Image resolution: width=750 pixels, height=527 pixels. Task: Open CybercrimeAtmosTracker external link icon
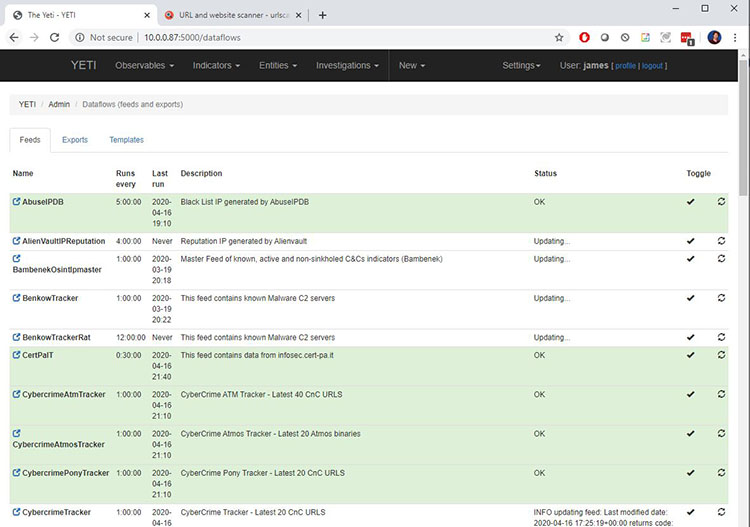pyautogui.click(x=16, y=433)
